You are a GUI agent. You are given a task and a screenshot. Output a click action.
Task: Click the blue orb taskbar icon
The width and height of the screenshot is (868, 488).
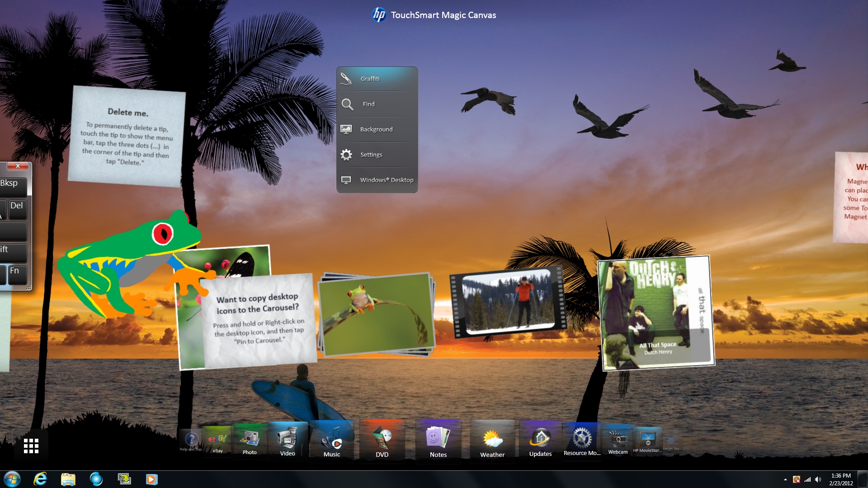tap(96, 479)
